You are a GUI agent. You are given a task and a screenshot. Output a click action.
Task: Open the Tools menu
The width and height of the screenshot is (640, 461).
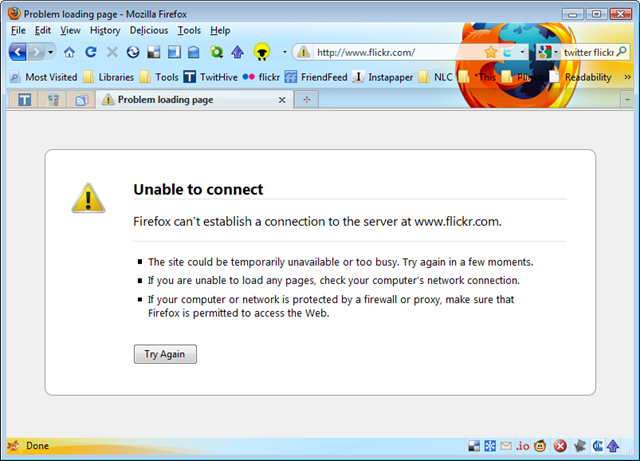(x=189, y=31)
